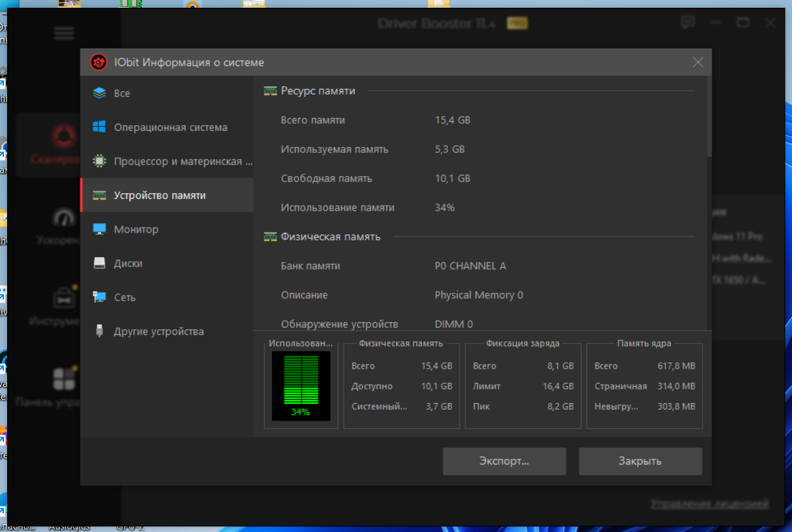Click the 'Банк памяти' label

pyautogui.click(x=310, y=266)
